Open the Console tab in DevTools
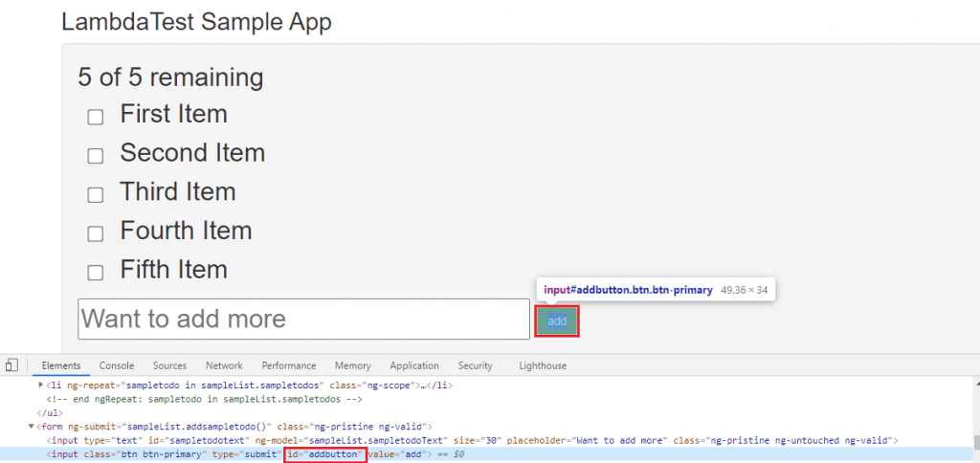980x463 pixels. [x=117, y=365]
